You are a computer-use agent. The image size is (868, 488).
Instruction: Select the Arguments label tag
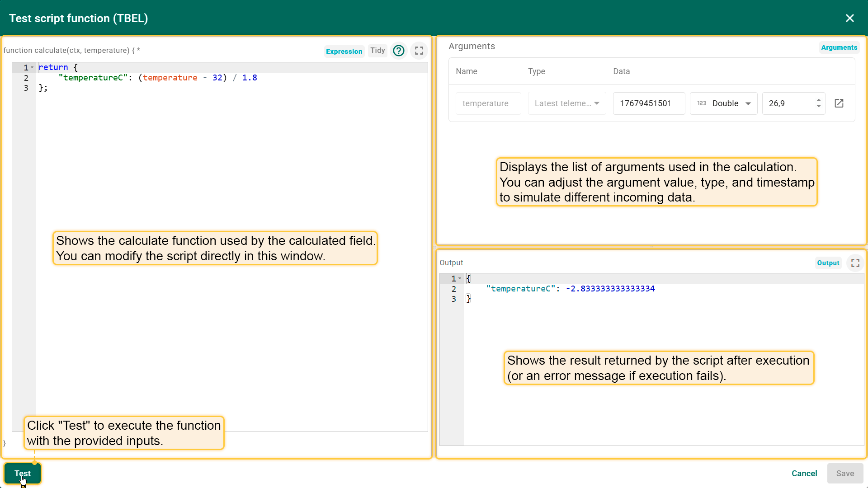coord(839,47)
